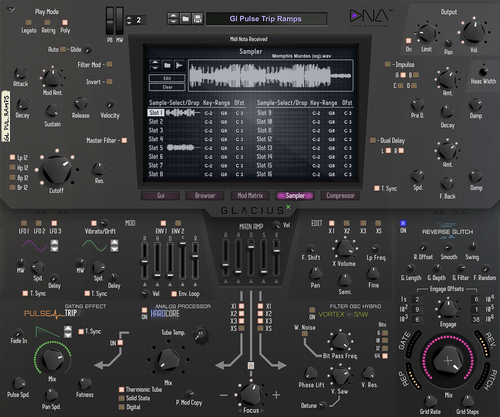Click the Tube Temp. switch icon
Image resolution: width=500 pixels, height=417 pixels.
200,333
